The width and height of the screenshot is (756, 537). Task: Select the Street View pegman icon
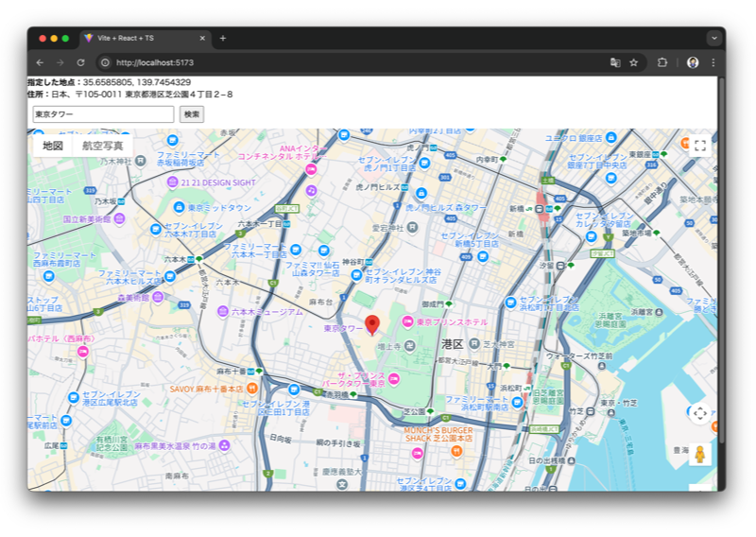coord(699,454)
